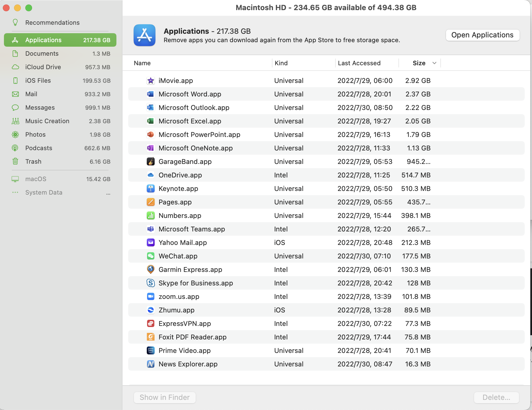Screen dimensions: 532x410
Task: Click the GarageBand guitar icon
Action: pyautogui.click(x=151, y=162)
